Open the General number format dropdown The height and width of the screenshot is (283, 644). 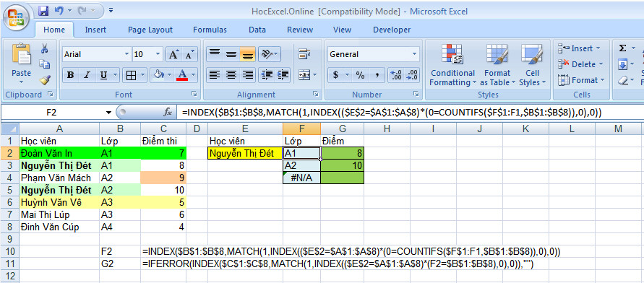click(415, 54)
